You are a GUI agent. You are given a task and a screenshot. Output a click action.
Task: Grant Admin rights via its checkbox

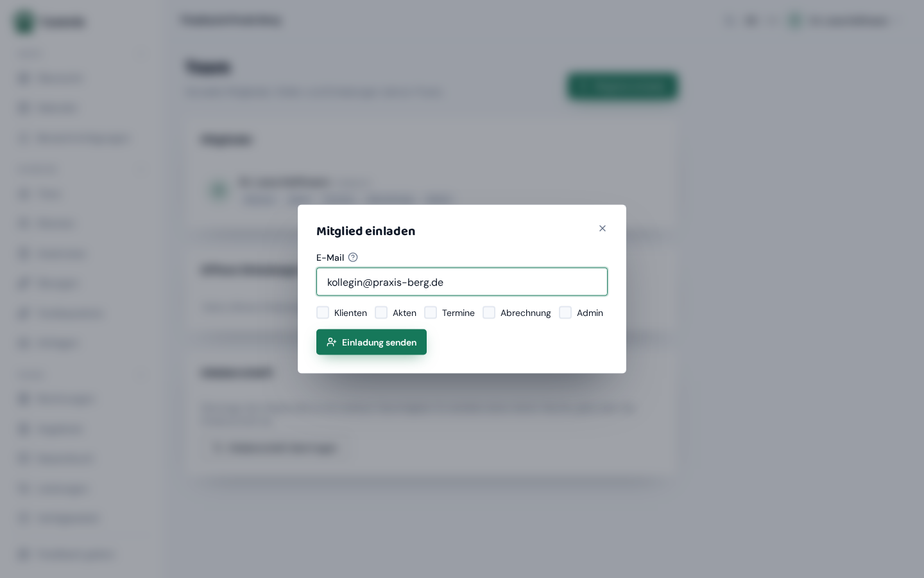[x=565, y=313]
